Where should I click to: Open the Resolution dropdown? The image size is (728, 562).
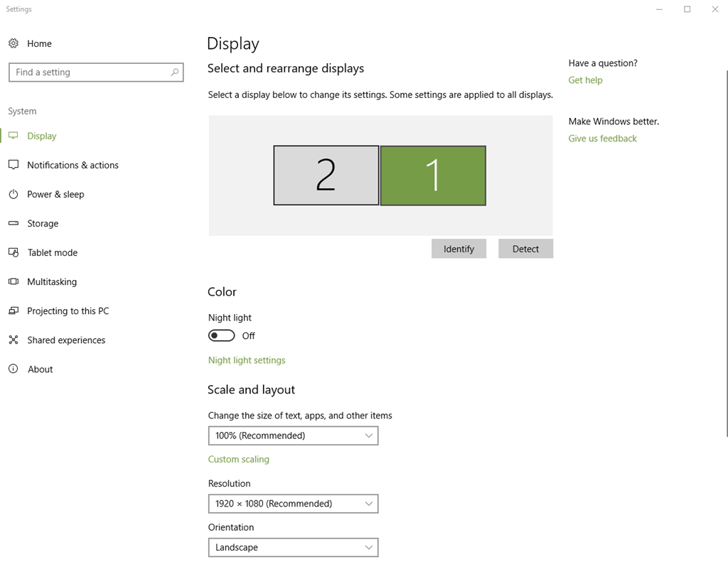click(294, 504)
